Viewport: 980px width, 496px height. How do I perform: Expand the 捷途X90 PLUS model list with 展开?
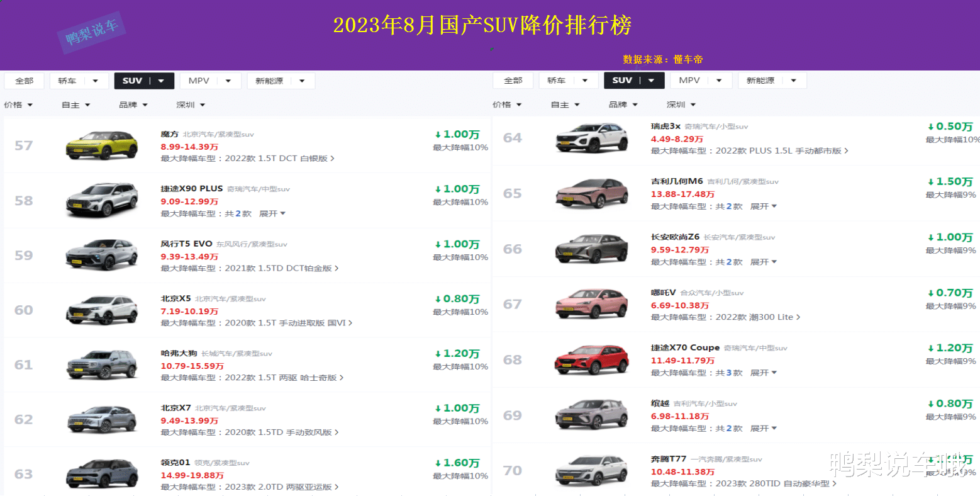click(x=272, y=213)
